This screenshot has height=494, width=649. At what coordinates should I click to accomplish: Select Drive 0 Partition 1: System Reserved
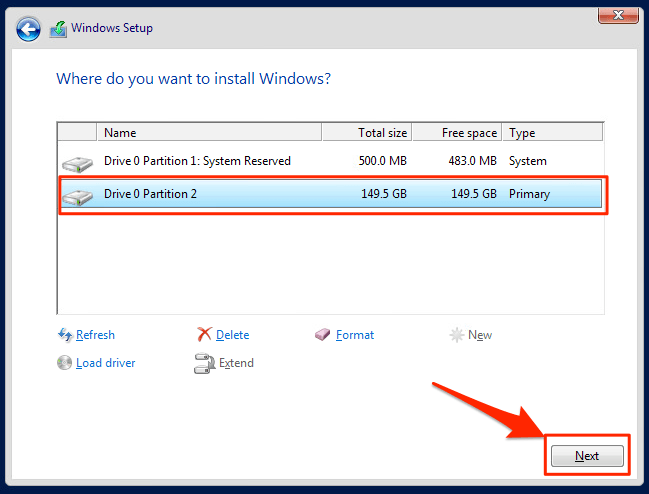click(x=197, y=161)
